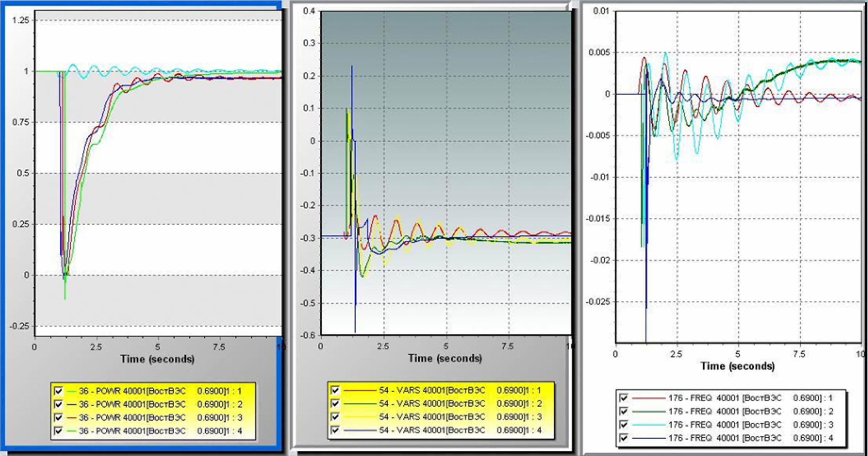The height and width of the screenshot is (456, 868).
Task: Uncheck the POWR curve 1 checkbox
Action: [x=58, y=391]
